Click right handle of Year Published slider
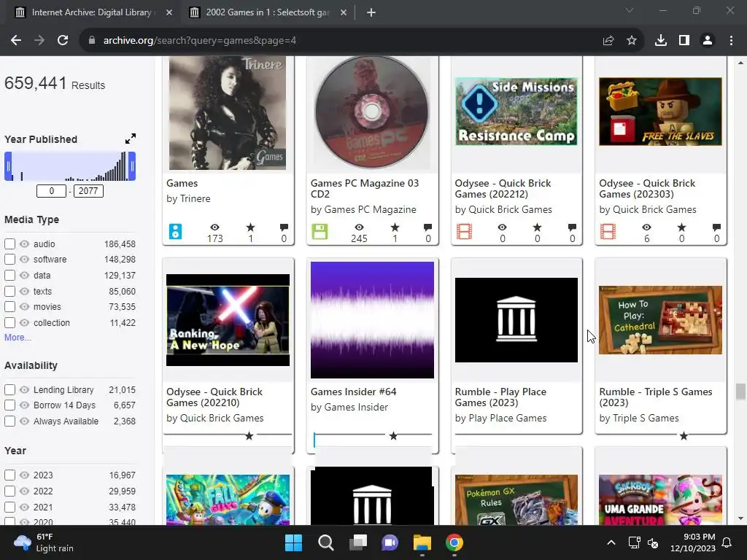Viewport: 747px width, 560px height. (132, 166)
